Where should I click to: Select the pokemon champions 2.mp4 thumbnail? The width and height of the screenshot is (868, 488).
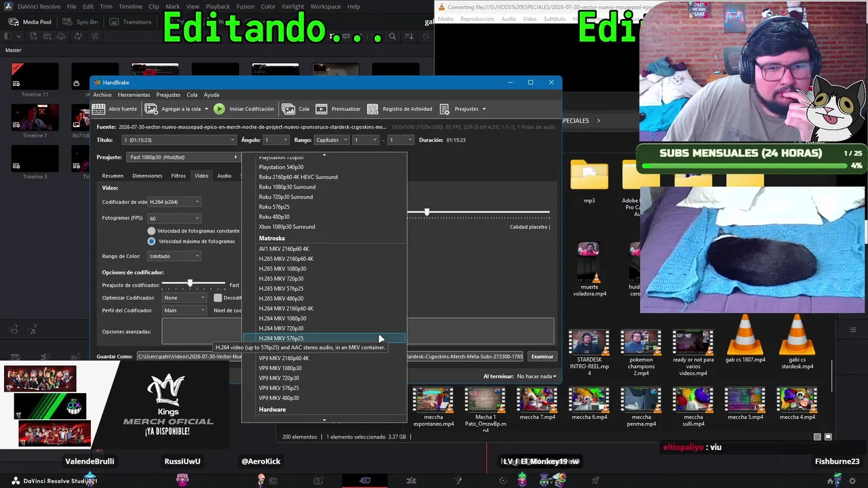[x=641, y=342]
